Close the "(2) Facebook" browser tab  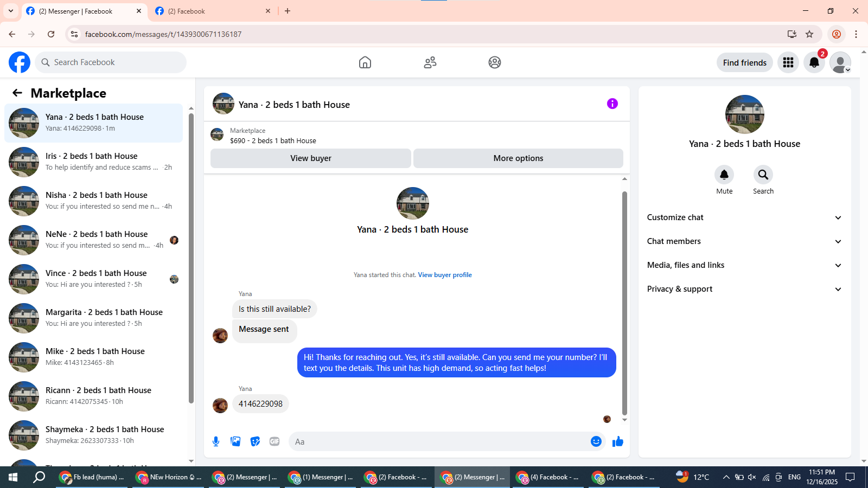[x=268, y=11]
